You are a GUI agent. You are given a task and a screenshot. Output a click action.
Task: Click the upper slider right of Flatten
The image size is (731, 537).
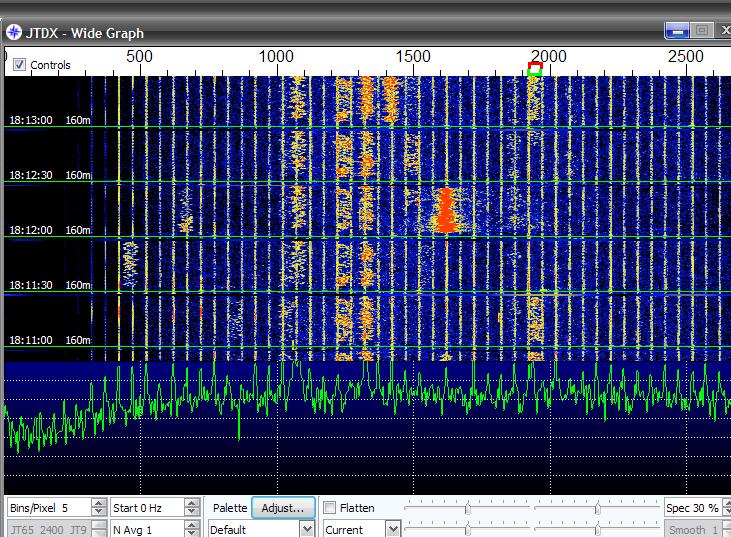point(467,507)
